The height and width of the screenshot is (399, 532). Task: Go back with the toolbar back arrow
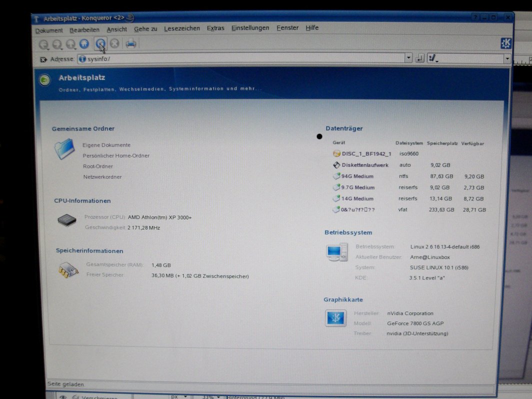pyautogui.click(x=43, y=44)
